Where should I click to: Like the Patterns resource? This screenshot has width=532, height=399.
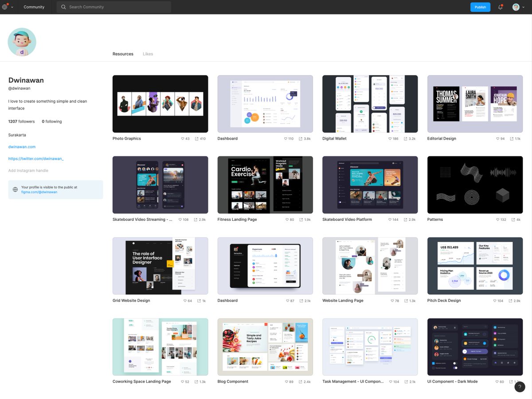(x=497, y=220)
